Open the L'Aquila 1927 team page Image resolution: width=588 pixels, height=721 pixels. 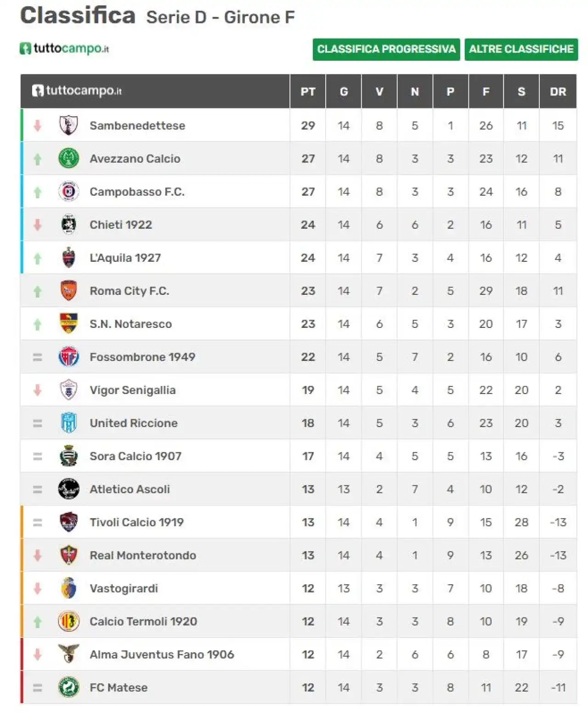[125, 258]
